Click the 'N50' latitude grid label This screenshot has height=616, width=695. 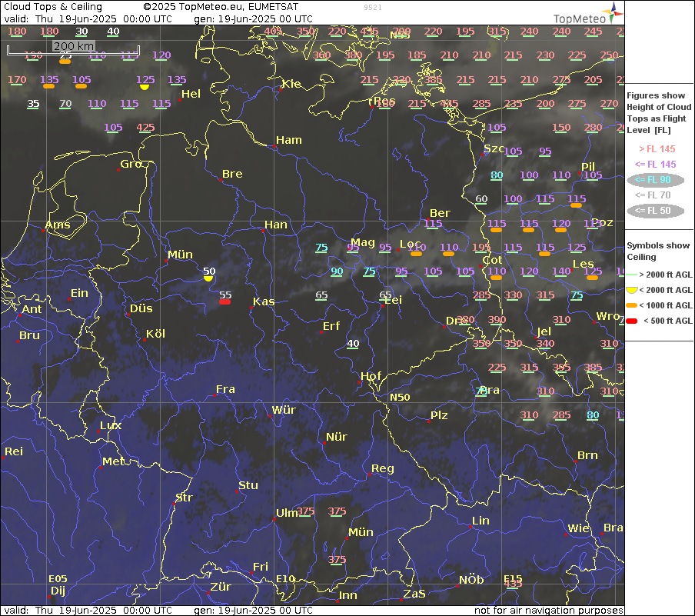(400, 398)
